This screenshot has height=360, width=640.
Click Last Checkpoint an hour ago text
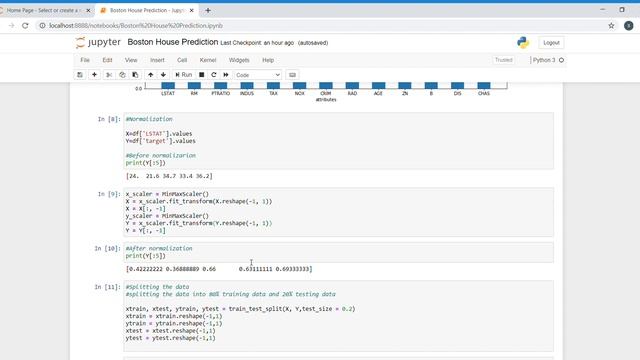point(257,43)
